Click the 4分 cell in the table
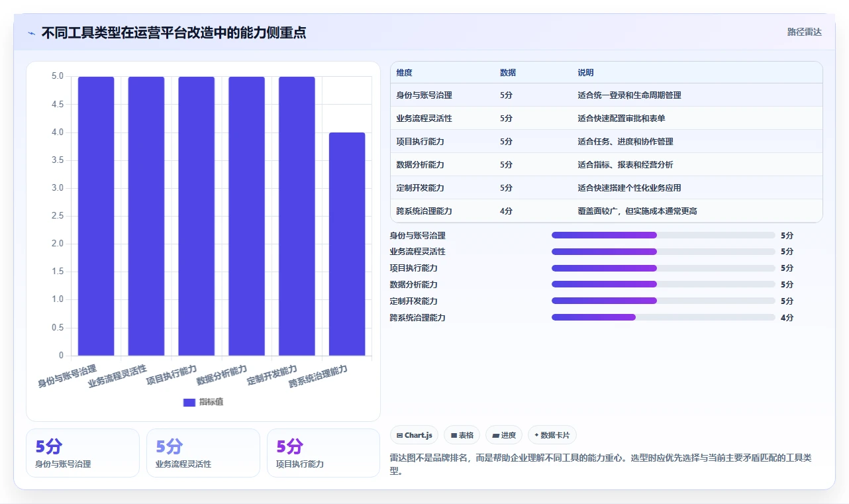Viewport: 849px width, 504px height. click(x=506, y=211)
